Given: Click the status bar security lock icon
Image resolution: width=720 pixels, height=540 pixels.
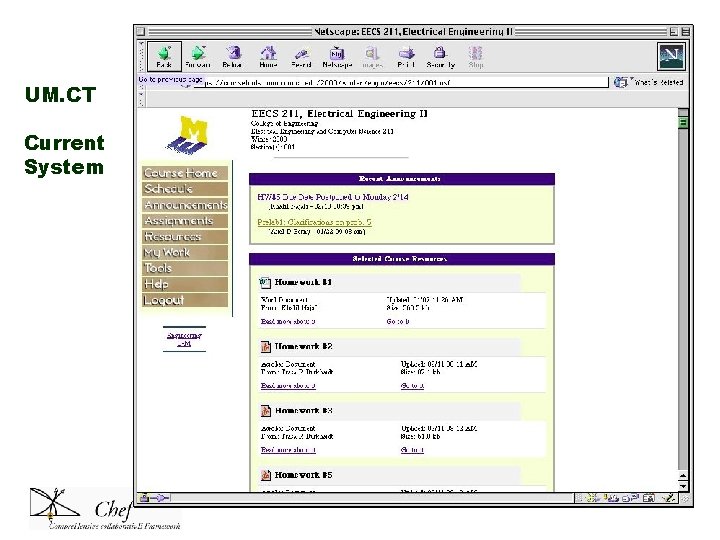Looking at the screenshot, I should (x=144, y=498).
